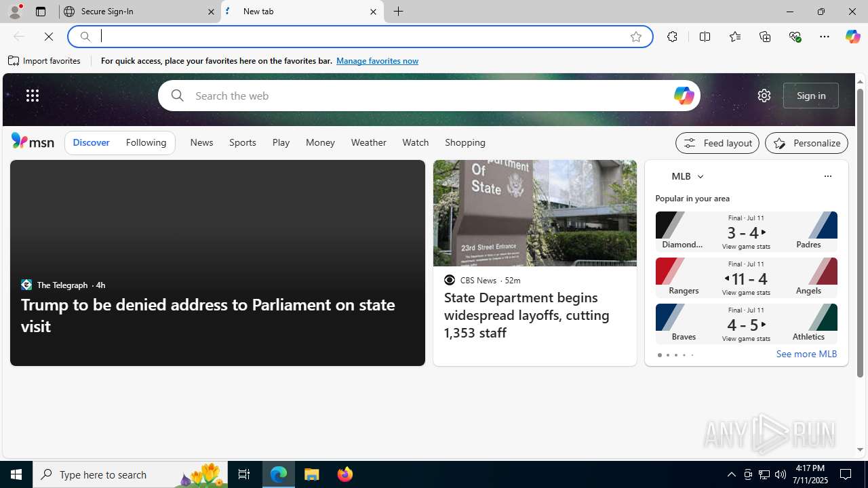The image size is (868, 488).
Task: Open the tab actions menu icon
Action: (x=41, y=12)
